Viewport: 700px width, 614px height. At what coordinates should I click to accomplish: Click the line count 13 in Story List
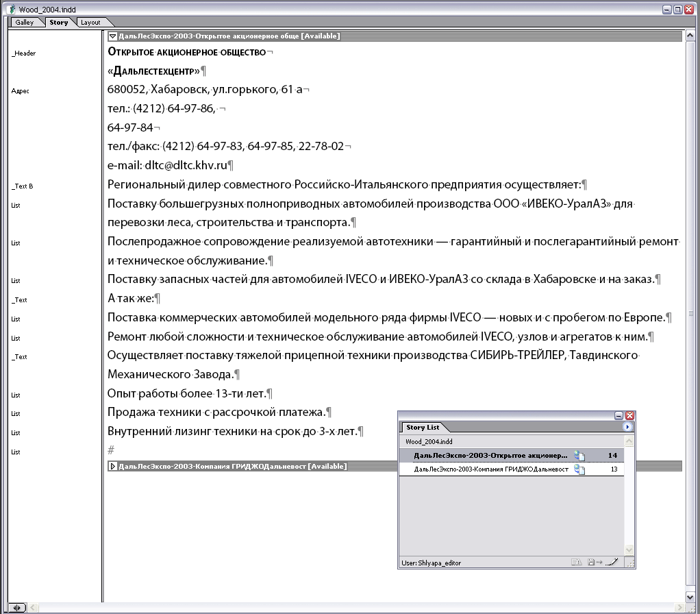pos(614,469)
